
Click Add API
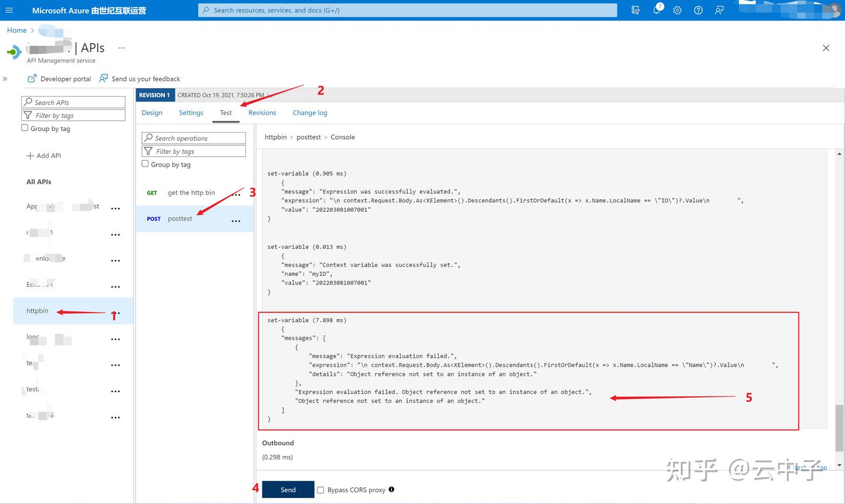[44, 155]
